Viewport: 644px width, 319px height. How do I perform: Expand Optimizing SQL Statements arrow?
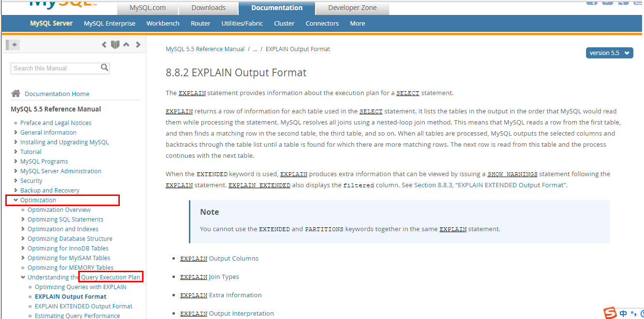pos(23,219)
